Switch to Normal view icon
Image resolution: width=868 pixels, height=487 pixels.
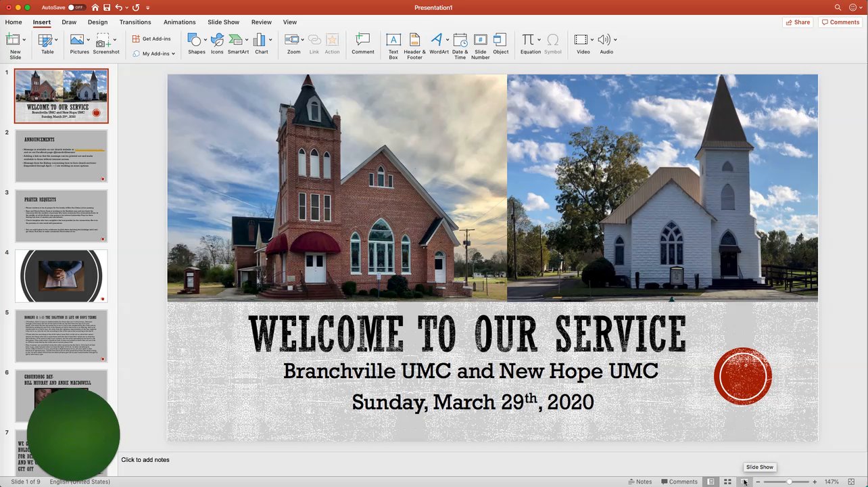coord(711,482)
